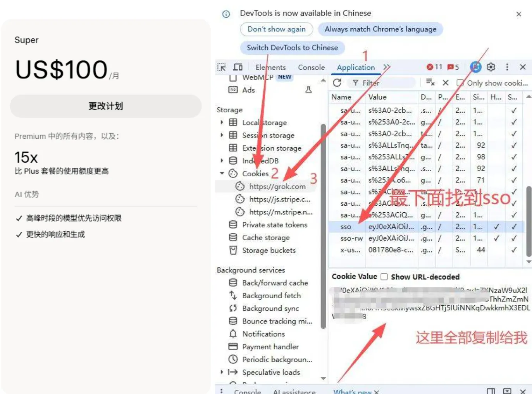The height and width of the screenshot is (394, 532).
Task: Open the AI assistance sparkle icon in toolbar
Action: 475,67
